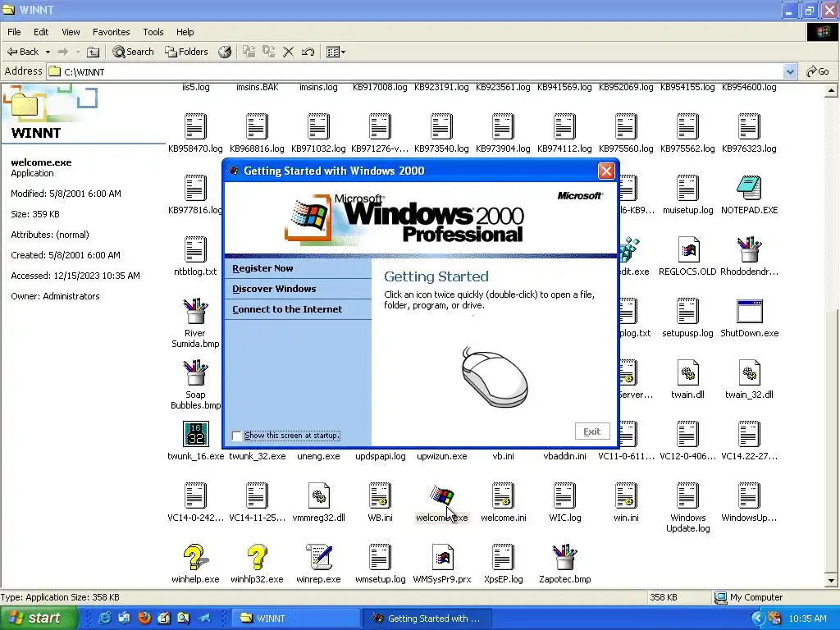Open the Favorites menu
This screenshot has width=840, height=630.
(111, 32)
